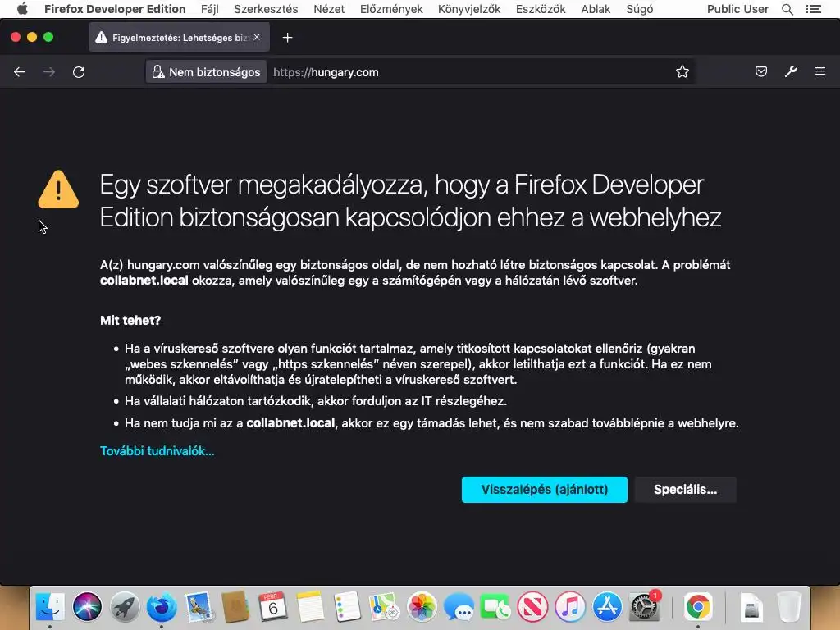
Task: Open Launchpad rocket icon in dock
Action: (125, 607)
